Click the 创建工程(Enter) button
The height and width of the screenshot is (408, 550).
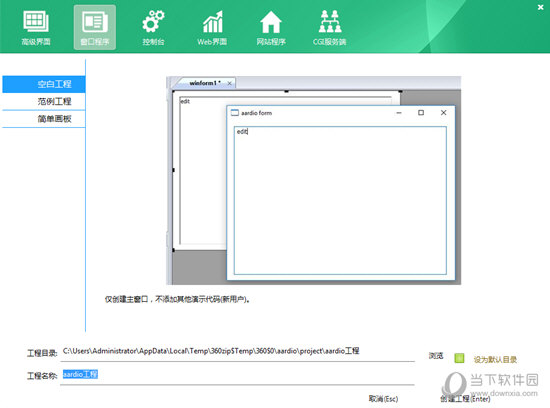tap(465, 399)
